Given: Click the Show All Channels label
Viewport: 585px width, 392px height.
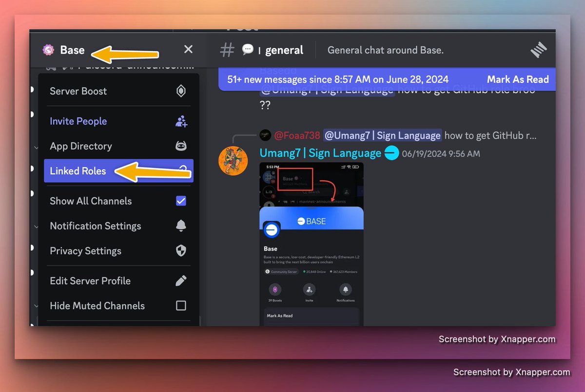Looking at the screenshot, I should tap(91, 201).
